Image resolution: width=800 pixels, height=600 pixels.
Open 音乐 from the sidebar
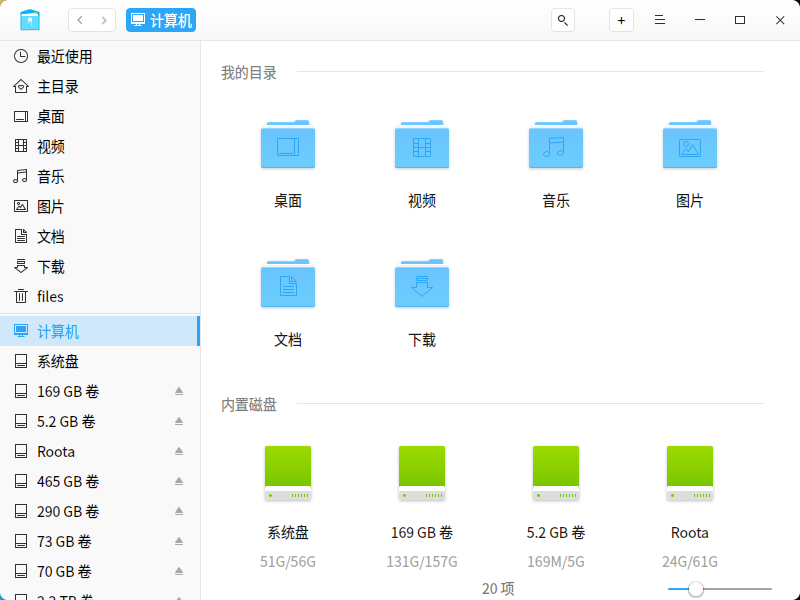(x=100, y=177)
